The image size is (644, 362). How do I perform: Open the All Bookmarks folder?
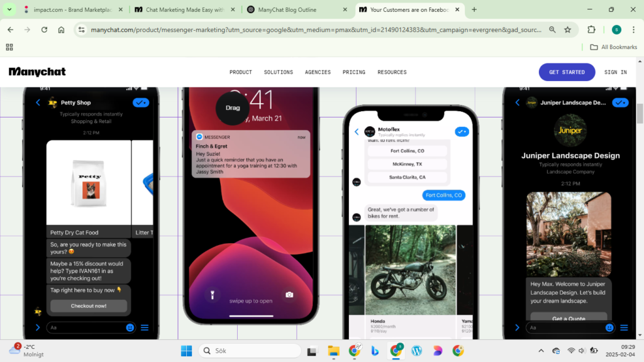pos(614,47)
